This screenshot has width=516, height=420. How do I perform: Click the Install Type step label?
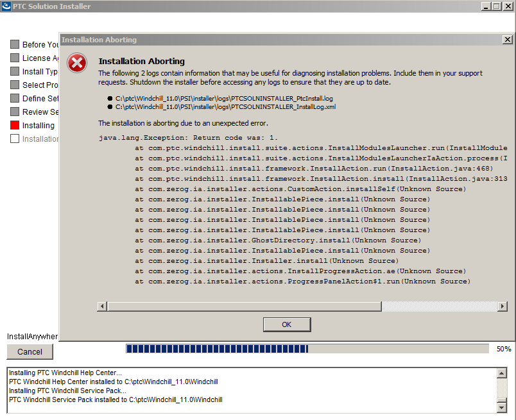[x=40, y=72]
